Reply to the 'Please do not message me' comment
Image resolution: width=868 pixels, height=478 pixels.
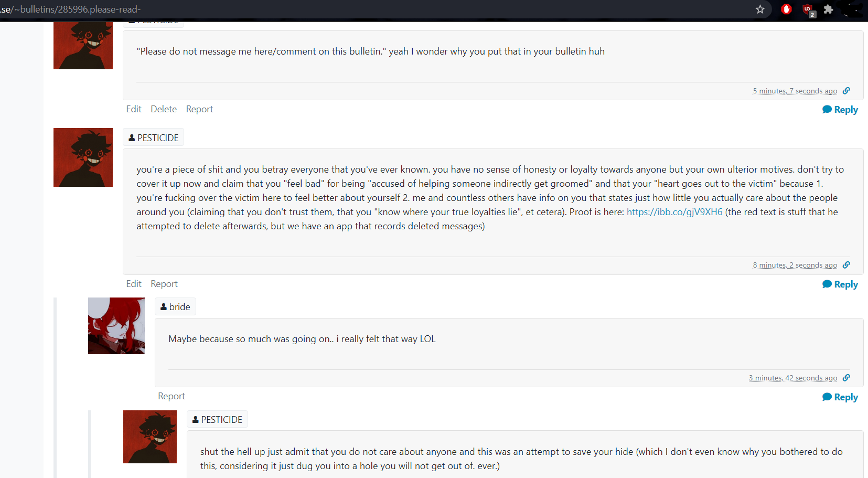(x=840, y=110)
